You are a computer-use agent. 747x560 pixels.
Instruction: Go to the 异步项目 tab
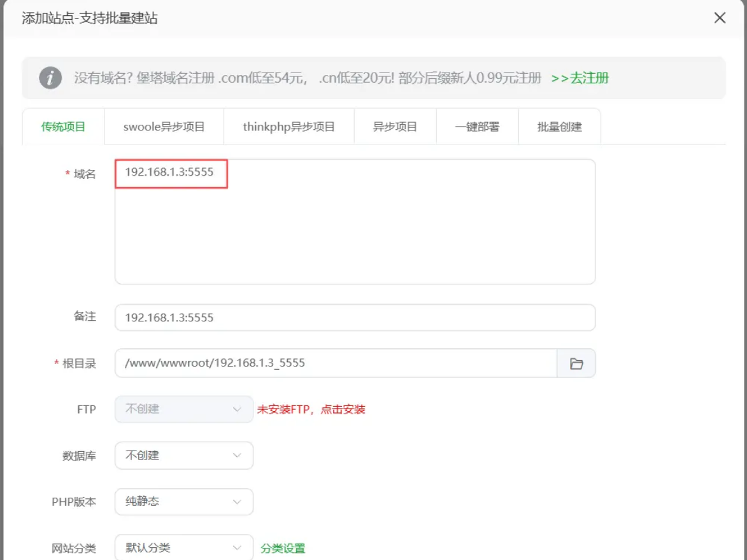pos(395,127)
